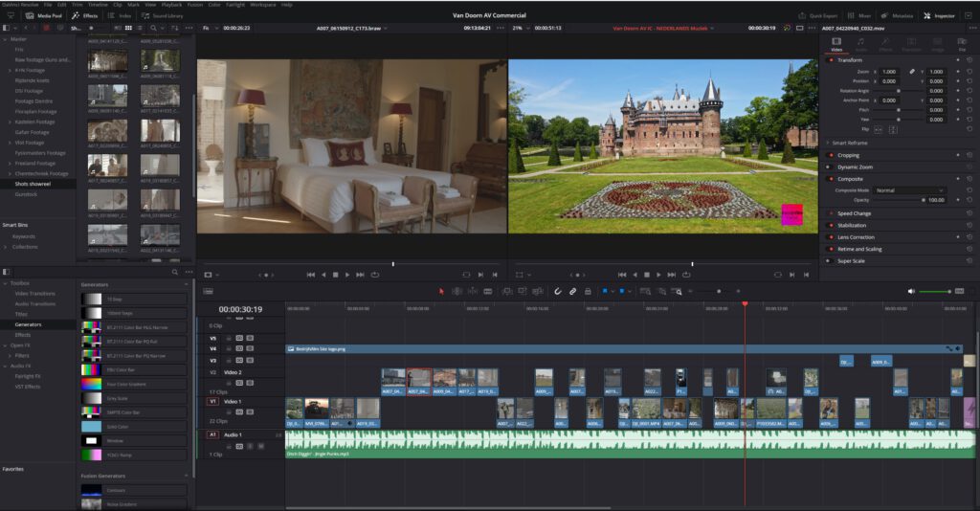Enable the Dynamic Zoom switch
This screenshot has width=980, height=511.
tap(829, 167)
